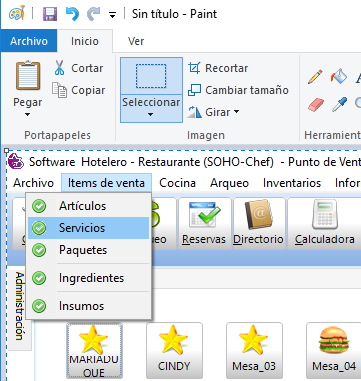
Task: Click the Recortar crop tool
Action: point(218,68)
